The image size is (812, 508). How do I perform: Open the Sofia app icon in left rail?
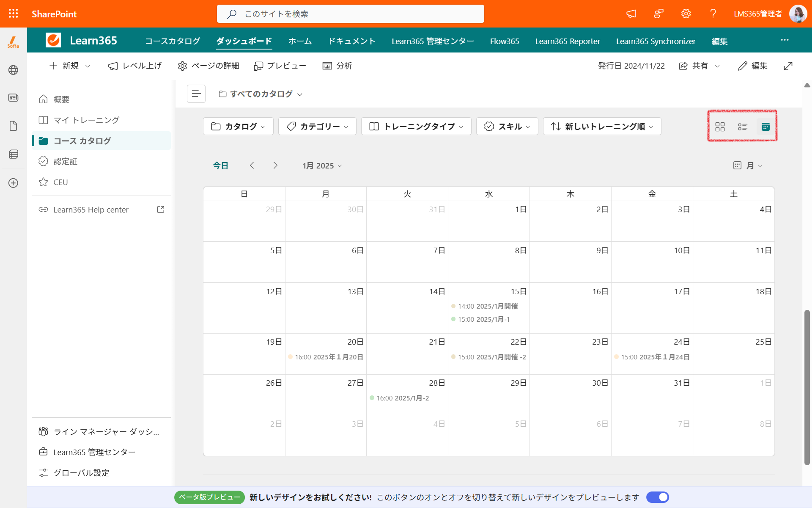tap(13, 42)
